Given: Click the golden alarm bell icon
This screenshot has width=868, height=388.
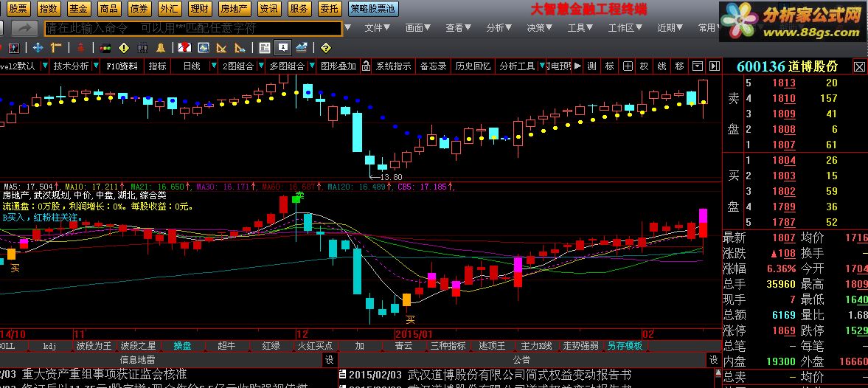Looking at the screenshot, I should 161,48.
